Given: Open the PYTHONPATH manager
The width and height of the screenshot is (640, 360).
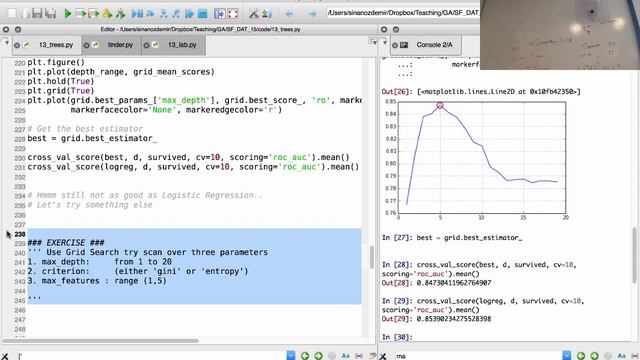Looking at the screenshot, I should point(267,13).
